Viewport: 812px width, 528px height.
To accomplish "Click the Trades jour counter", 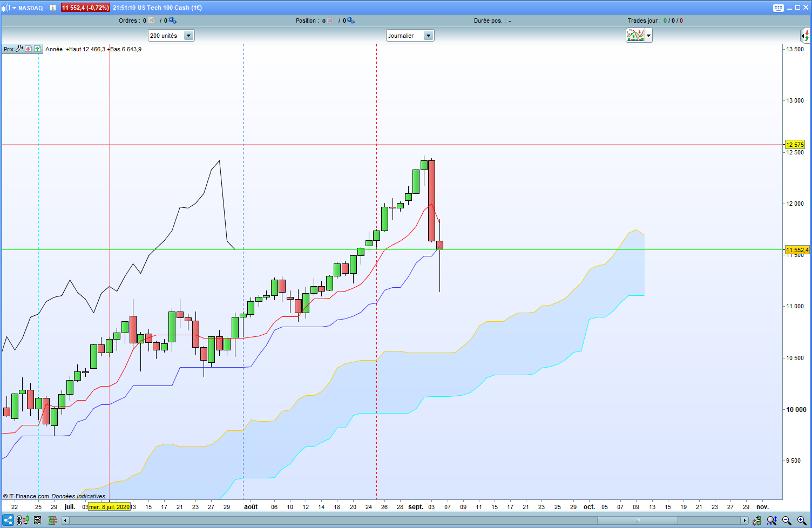I will click(655, 21).
